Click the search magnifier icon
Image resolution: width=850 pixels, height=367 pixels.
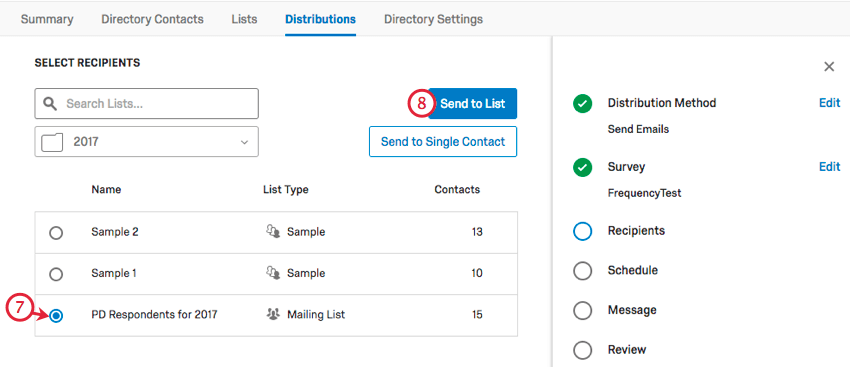(x=50, y=104)
